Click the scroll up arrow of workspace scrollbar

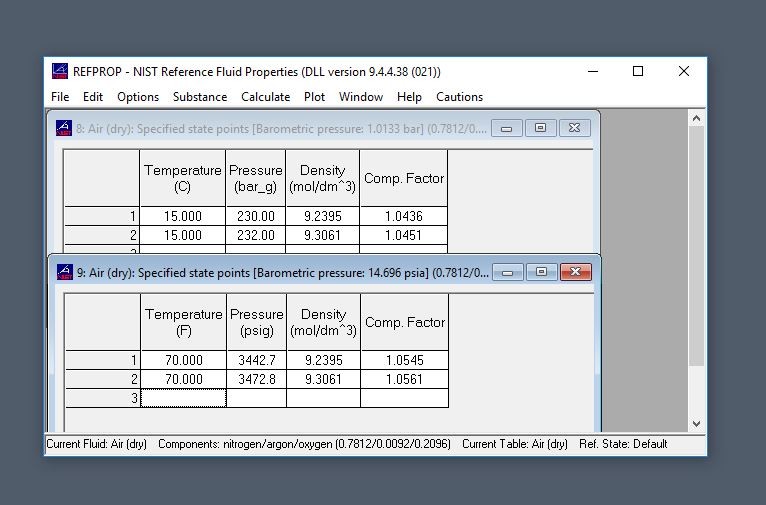coord(697,118)
